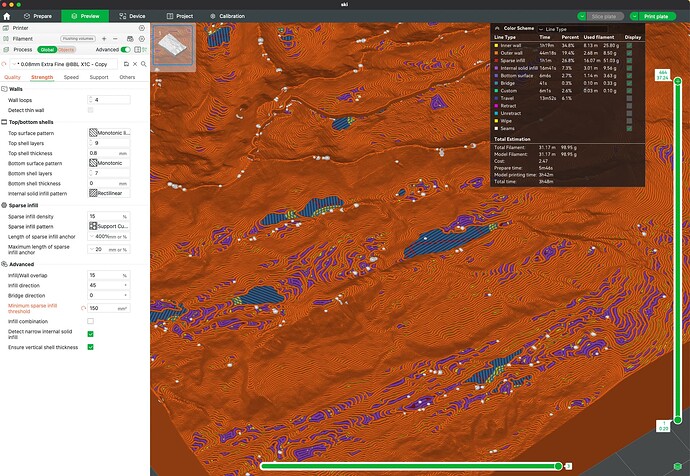The image size is (690, 476).
Task: Remove a filament with the minus icon
Action: tap(115, 39)
